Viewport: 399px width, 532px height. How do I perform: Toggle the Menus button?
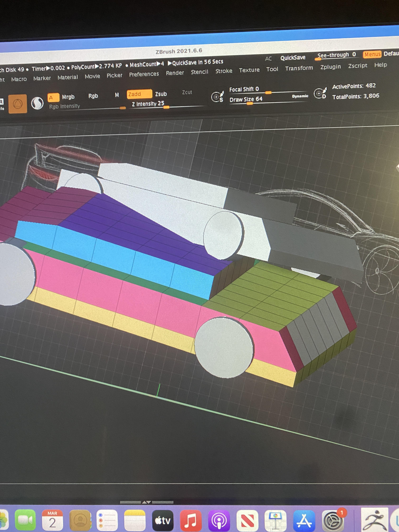[x=372, y=54]
